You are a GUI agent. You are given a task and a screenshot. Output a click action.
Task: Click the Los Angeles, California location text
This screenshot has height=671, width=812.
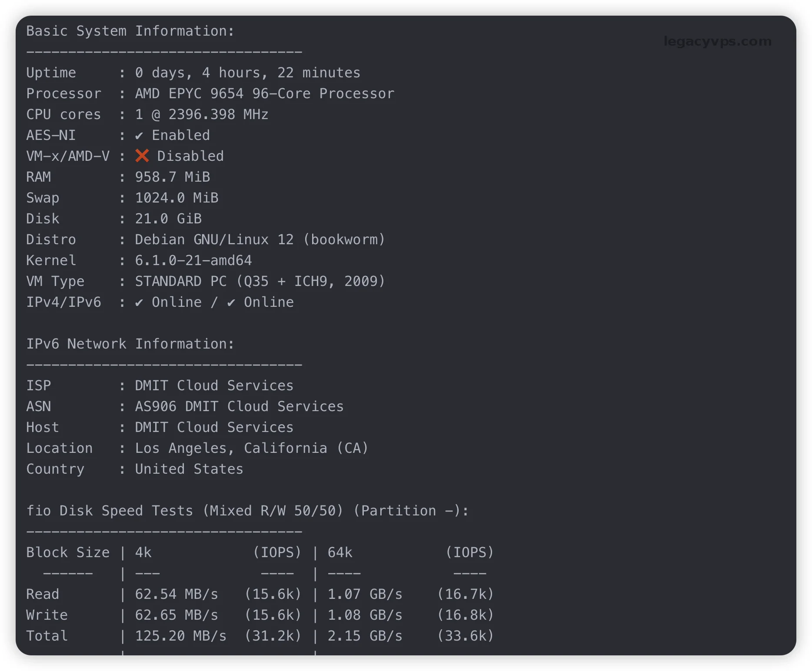tap(251, 448)
